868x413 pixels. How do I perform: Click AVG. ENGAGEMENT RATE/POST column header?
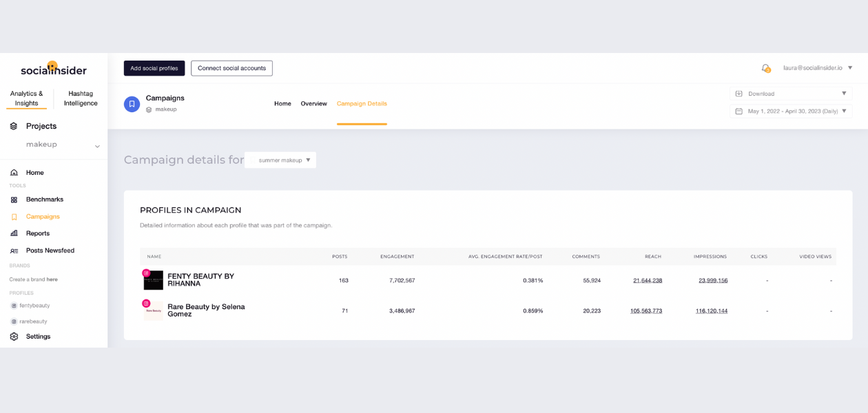point(506,257)
